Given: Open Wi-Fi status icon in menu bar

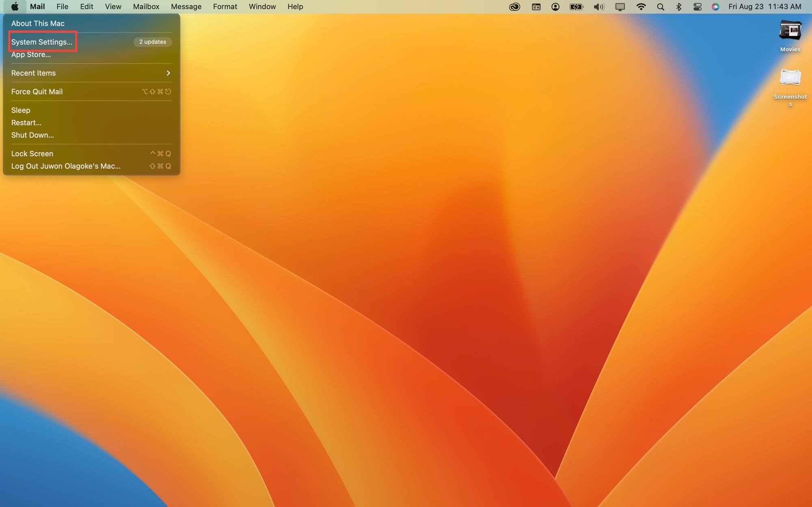Looking at the screenshot, I should (x=641, y=6).
